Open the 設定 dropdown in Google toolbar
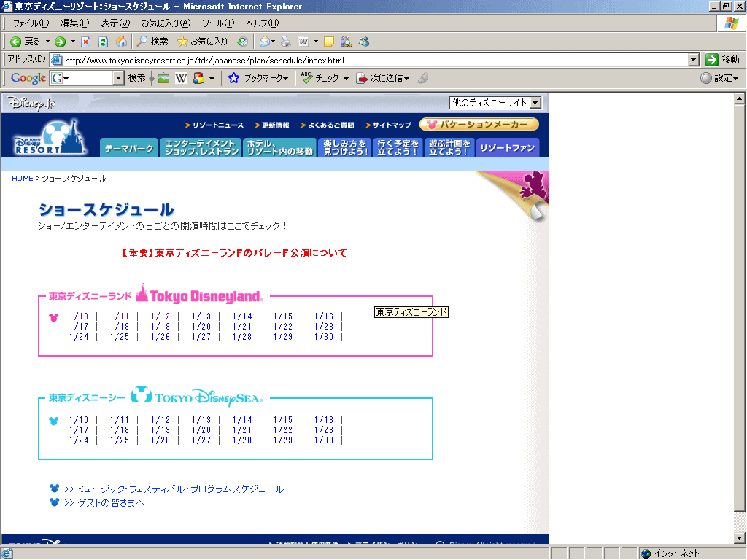Image resolution: width=747 pixels, height=560 pixels. click(x=720, y=77)
